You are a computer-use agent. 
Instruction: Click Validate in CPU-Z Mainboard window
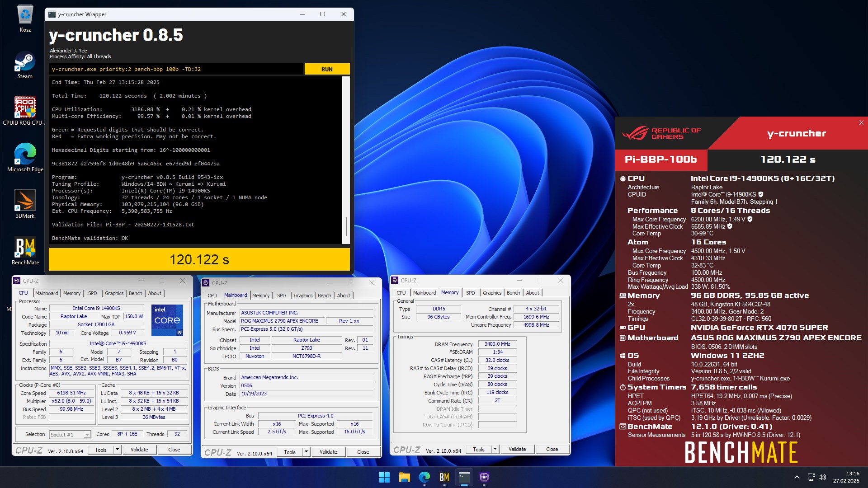click(328, 452)
